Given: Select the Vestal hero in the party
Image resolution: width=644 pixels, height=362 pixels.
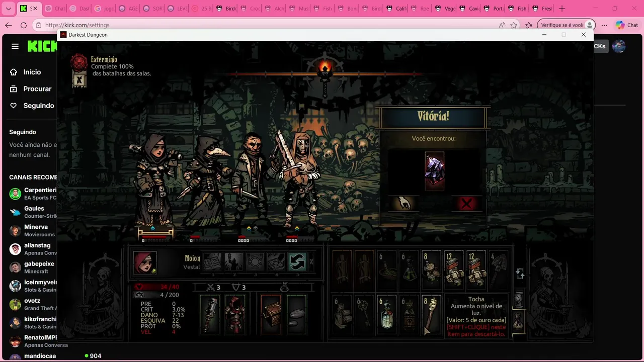Looking at the screenshot, I should [153, 181].
